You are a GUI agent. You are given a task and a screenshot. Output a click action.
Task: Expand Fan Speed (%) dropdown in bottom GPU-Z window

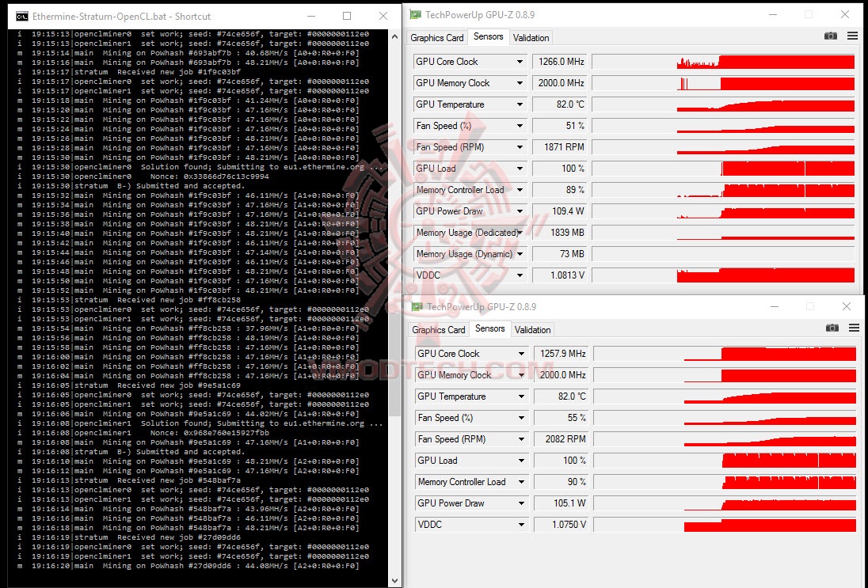tap(521, 418)
